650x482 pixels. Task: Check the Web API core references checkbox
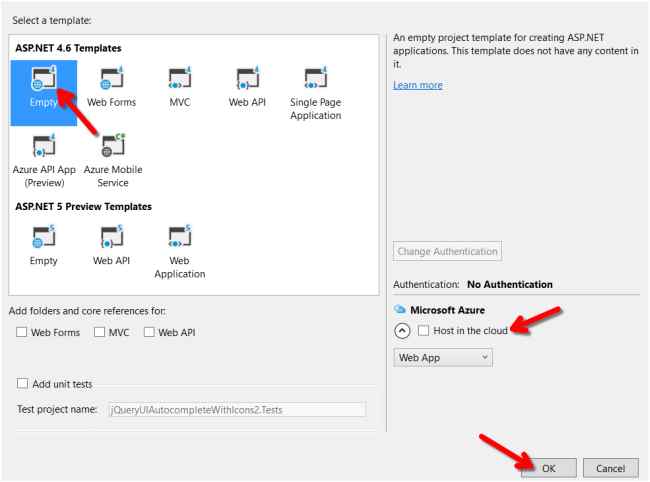(x=149, y=332)
